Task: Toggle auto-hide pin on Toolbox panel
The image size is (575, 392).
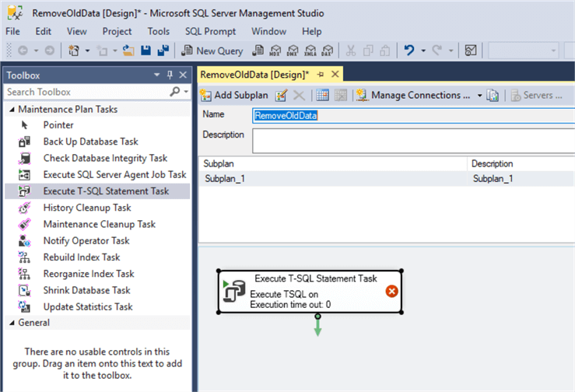Action: coord(170,75)
